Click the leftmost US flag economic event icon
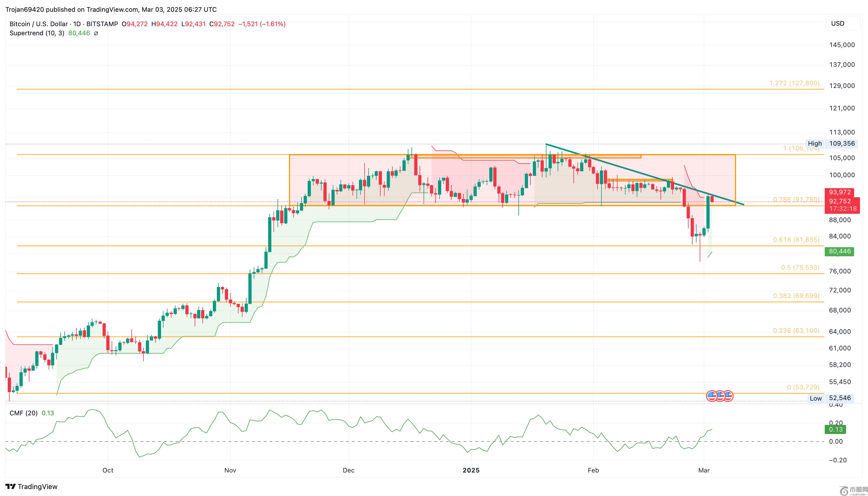 [711, 396]
